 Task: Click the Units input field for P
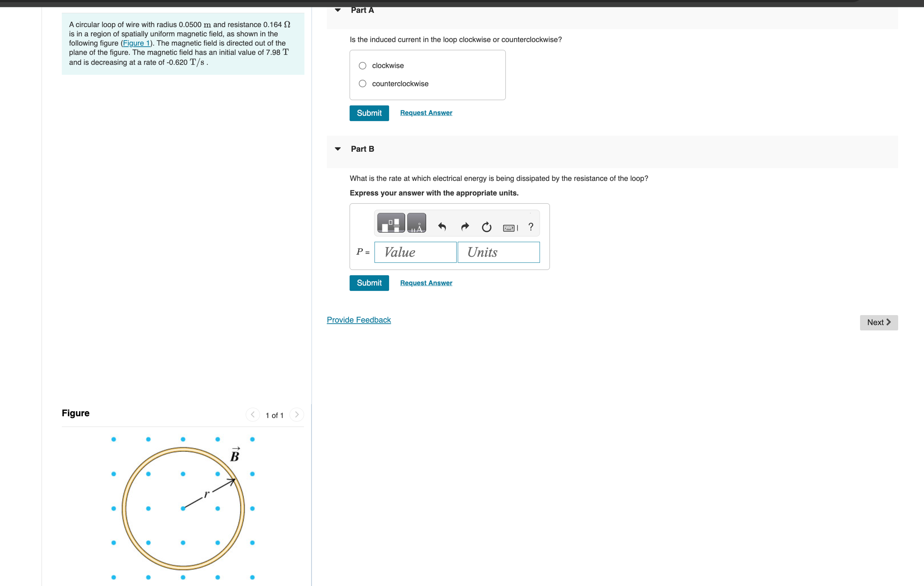pos(498,252)
